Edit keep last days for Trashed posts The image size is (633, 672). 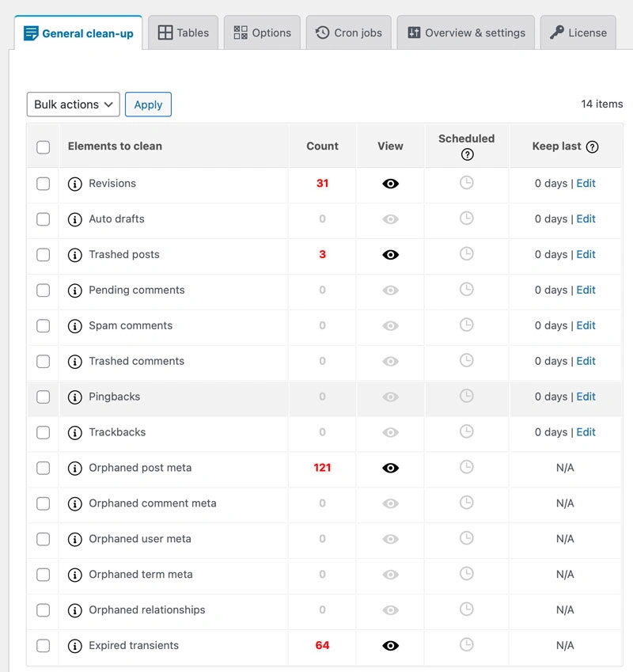coord(586,255)
